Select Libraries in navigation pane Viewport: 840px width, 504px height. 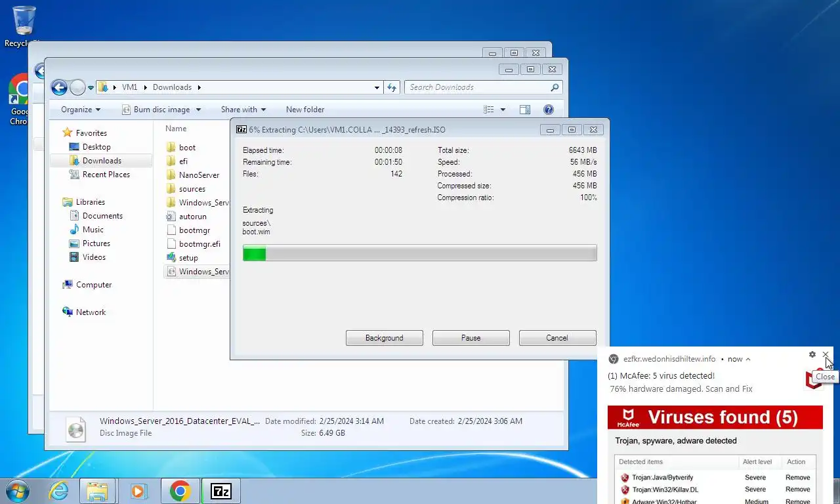pos(90,202)
